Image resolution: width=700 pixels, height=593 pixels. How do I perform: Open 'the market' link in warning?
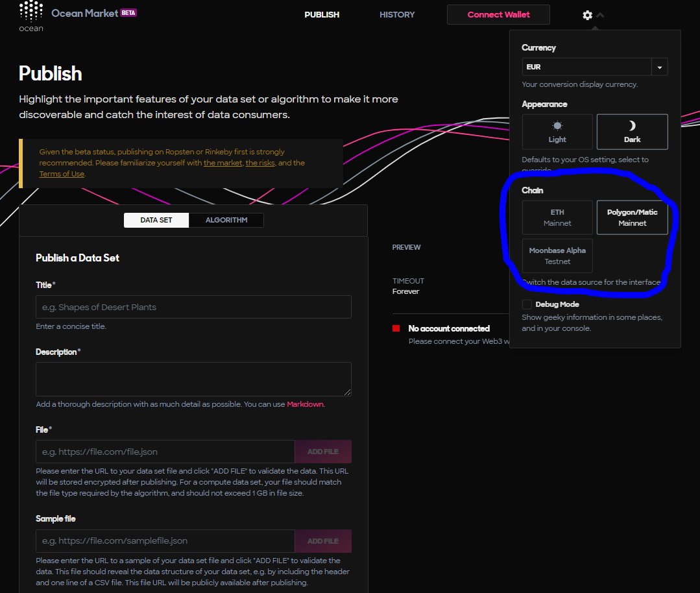click(223, 163)
